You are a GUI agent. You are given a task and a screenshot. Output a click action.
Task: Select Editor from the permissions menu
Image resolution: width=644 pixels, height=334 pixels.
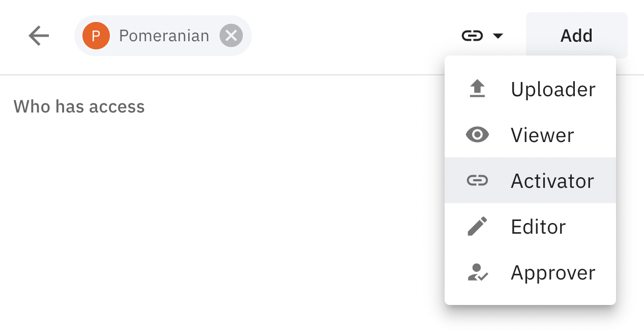pos(538,226)
